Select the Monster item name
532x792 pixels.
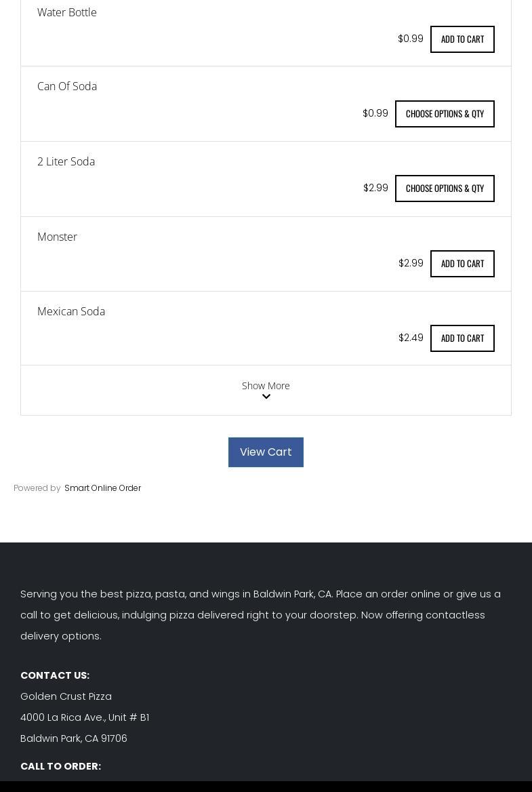click(57, 237)
